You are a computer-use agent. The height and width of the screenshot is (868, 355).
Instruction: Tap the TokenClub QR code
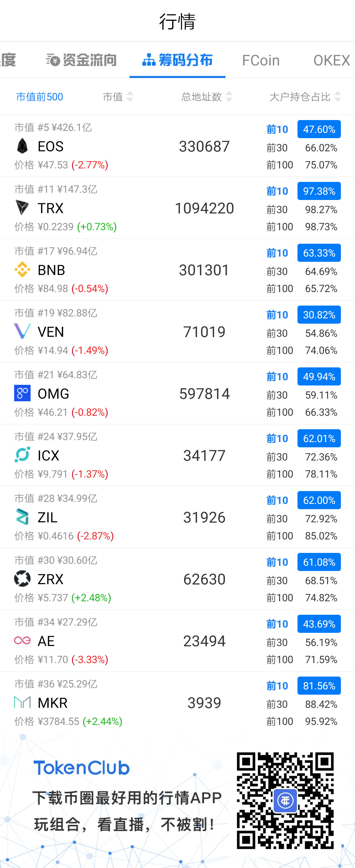(x=285, y=800)
